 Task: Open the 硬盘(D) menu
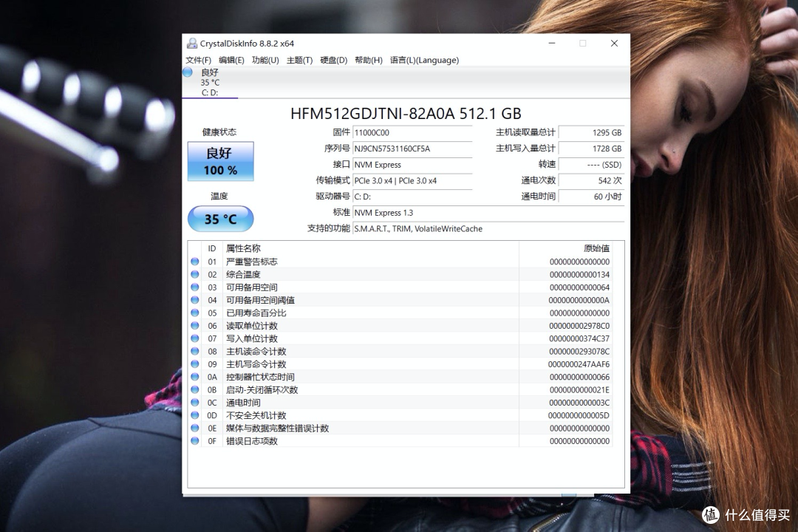coord(333,60)
